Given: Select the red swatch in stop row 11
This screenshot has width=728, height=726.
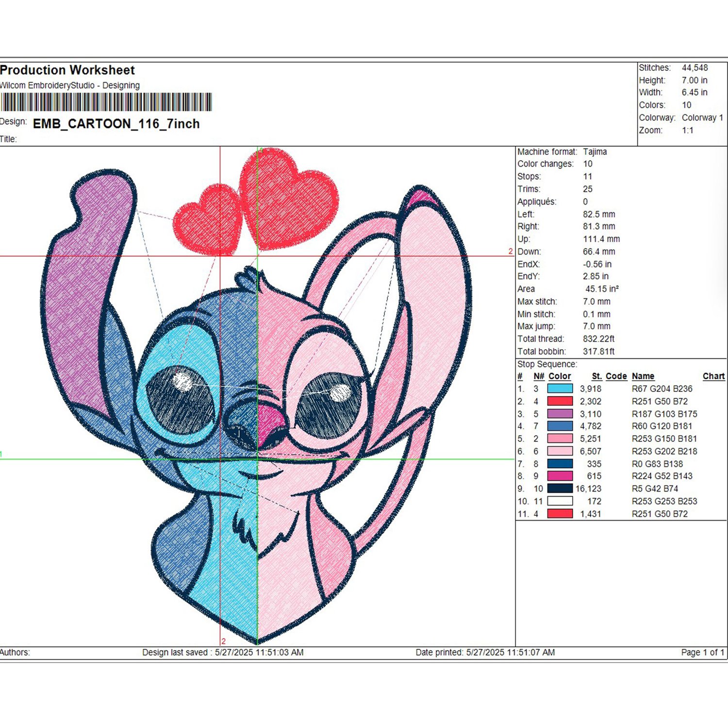Looking at the screenshot, I should [560, 514].
